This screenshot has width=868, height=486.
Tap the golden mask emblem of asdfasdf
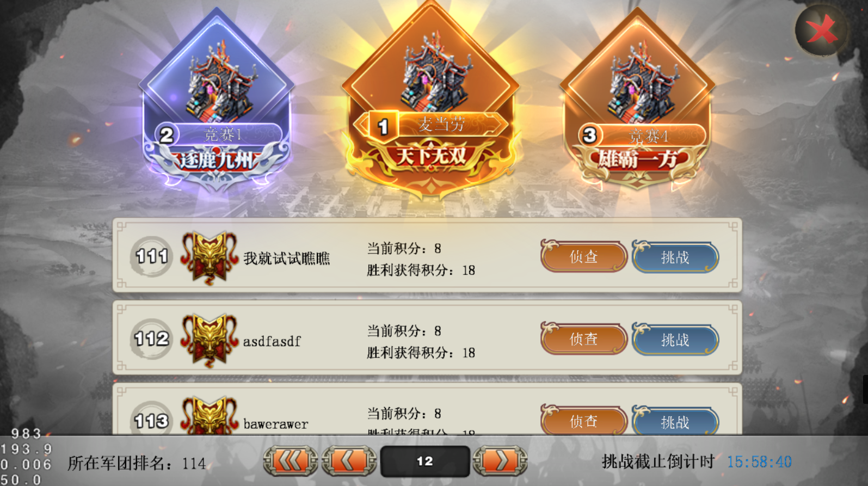coord(210,340)
